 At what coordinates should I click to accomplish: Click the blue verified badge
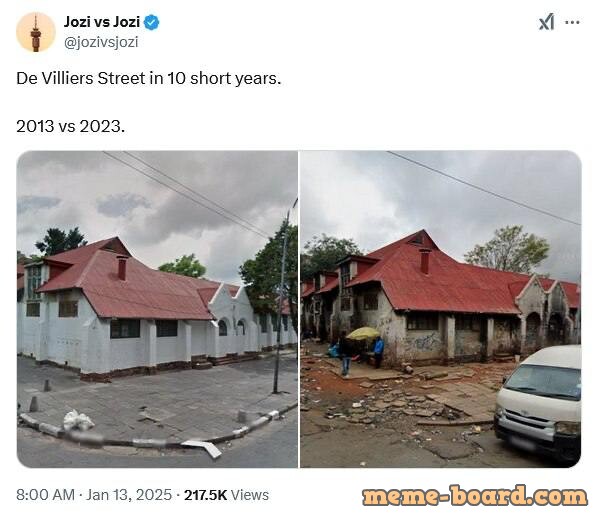pyautogui.click(x=151, y=22)
